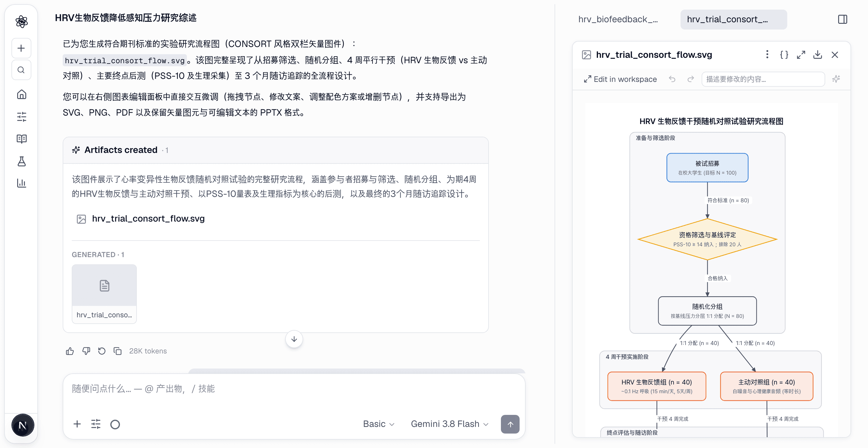Start a new chat with plus icon

pyautogui.click(x=21, y=48)
